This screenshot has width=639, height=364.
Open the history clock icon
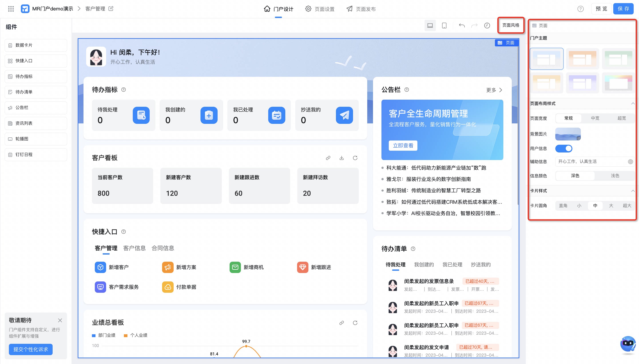coord(487,26)
